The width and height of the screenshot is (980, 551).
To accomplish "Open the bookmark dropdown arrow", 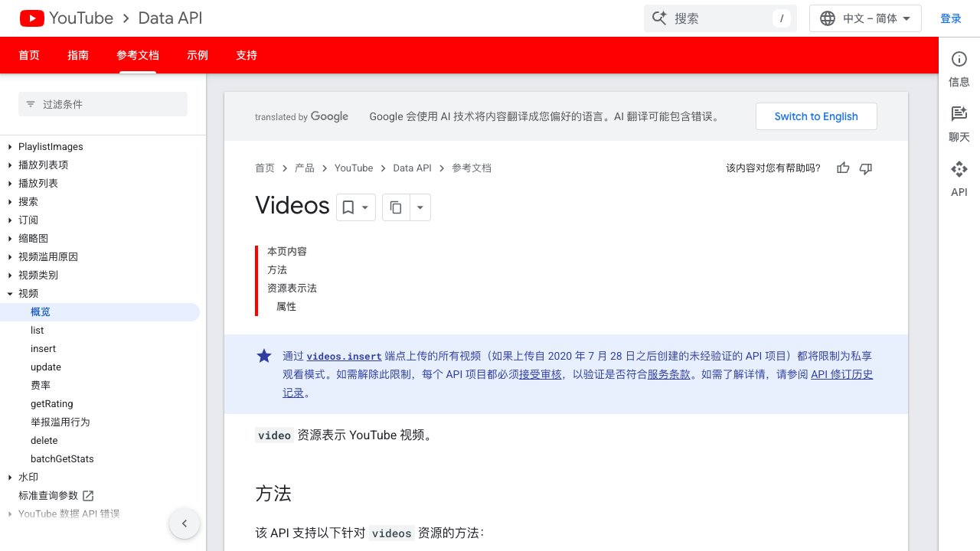I will [365, 207].
